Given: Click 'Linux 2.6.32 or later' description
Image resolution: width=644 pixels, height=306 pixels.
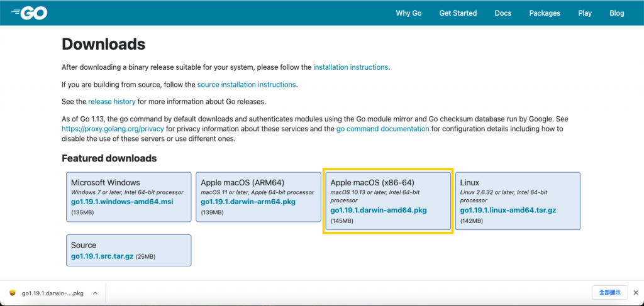Looking at the screenshot, I should tap(504, 196).
